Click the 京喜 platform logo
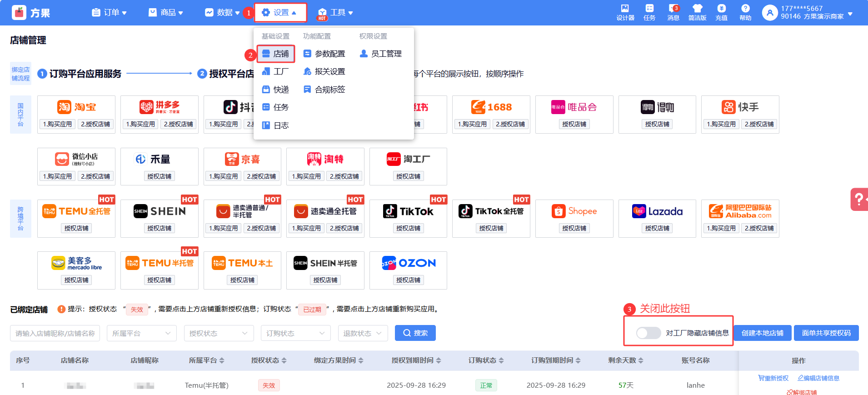The height and width of the screenshot is (395, 868). click(x=242, y=159)
